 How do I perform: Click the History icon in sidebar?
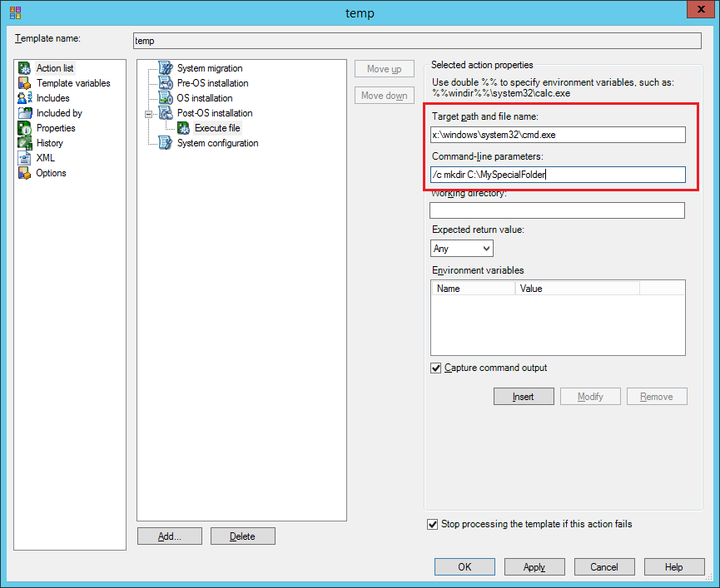click(x=25, y=143)
